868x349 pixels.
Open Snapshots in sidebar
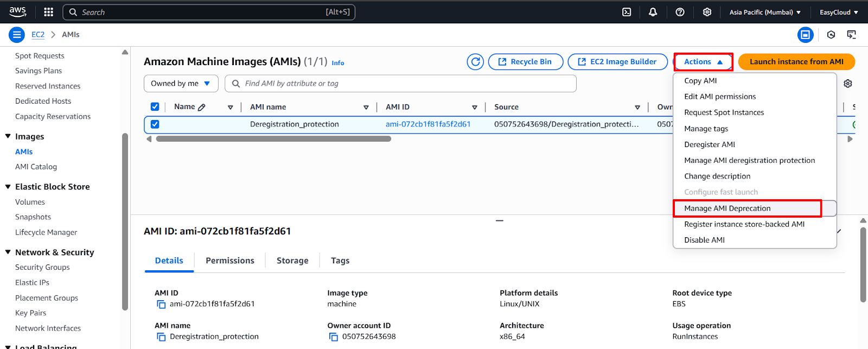pos(33,217)
